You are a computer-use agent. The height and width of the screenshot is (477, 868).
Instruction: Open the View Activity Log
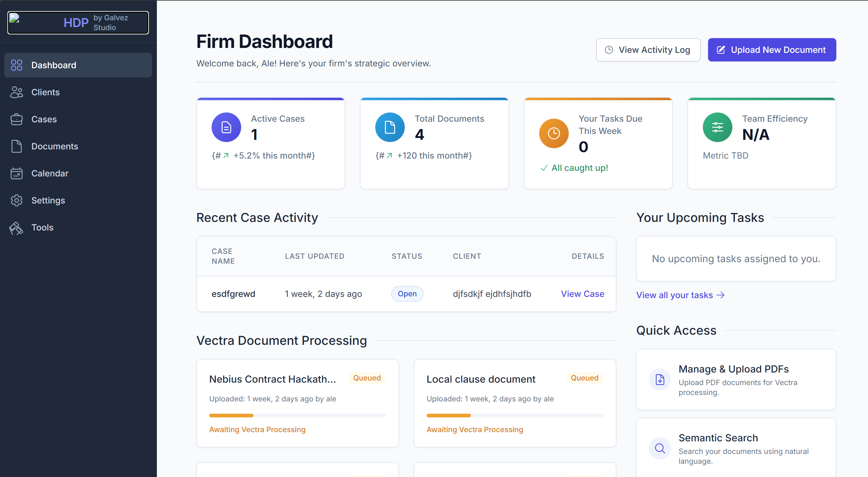click(x=648, y=49)
